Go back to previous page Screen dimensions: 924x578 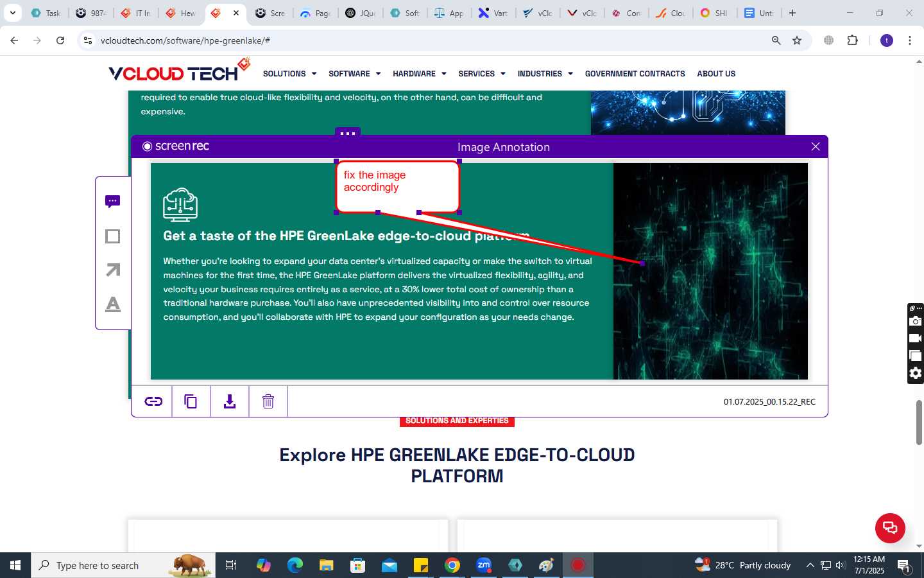[x=14, y=40]
